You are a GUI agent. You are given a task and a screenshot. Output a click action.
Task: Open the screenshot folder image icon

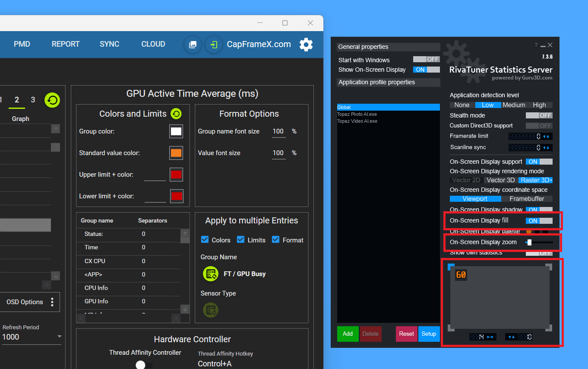193,45
